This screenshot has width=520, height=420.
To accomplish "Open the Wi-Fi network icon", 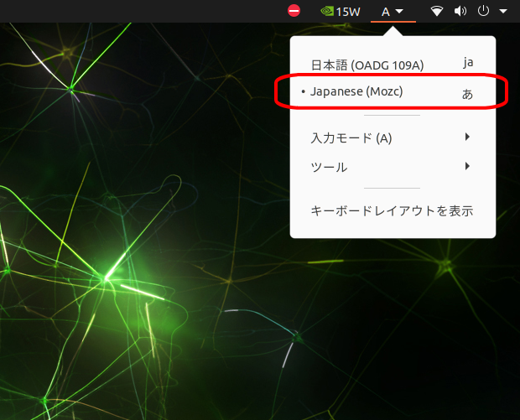I will [437, 12].
